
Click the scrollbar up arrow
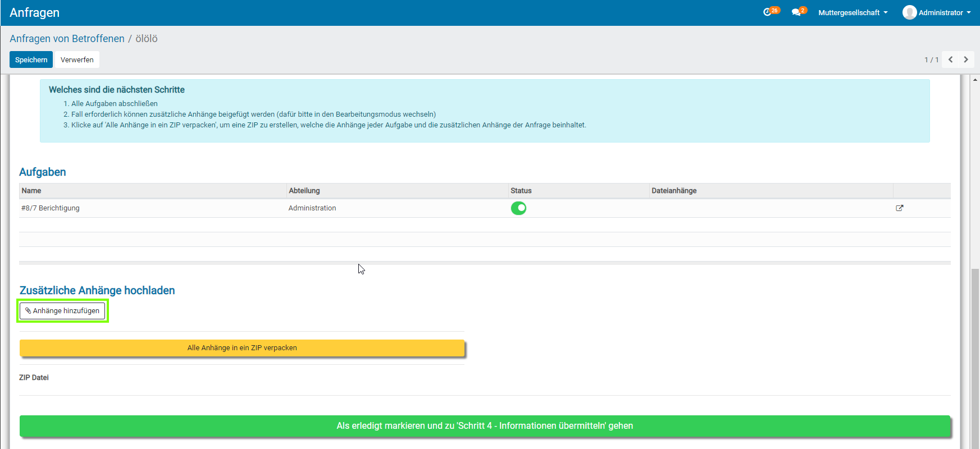pos(975,80)
